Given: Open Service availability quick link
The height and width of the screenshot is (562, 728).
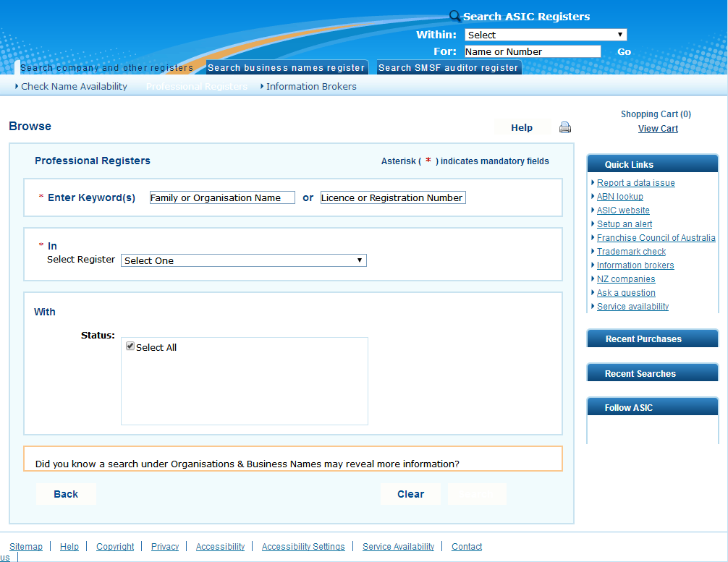Looking at the screenshot, I should coord(632,306).
